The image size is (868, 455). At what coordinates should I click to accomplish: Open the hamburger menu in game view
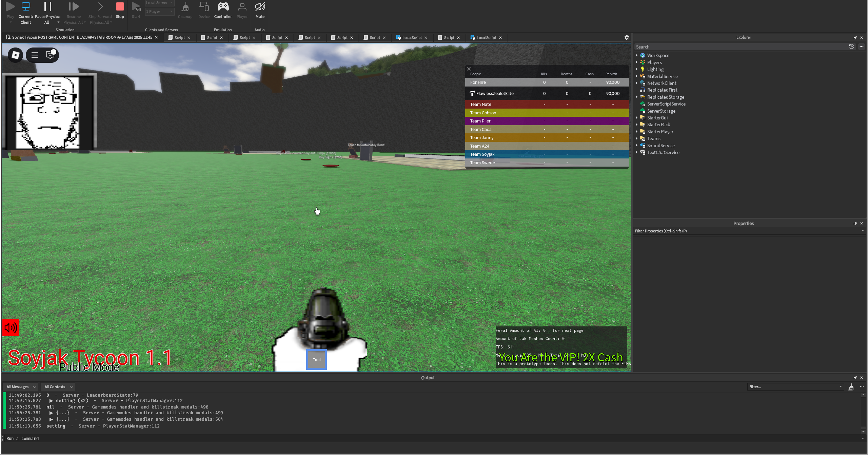click(x=35, y=55)
